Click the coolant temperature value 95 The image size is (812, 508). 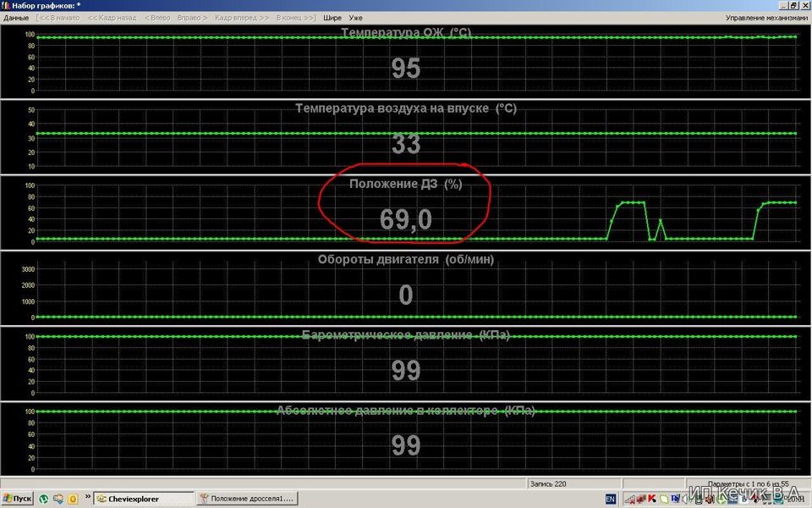(405, 68)
